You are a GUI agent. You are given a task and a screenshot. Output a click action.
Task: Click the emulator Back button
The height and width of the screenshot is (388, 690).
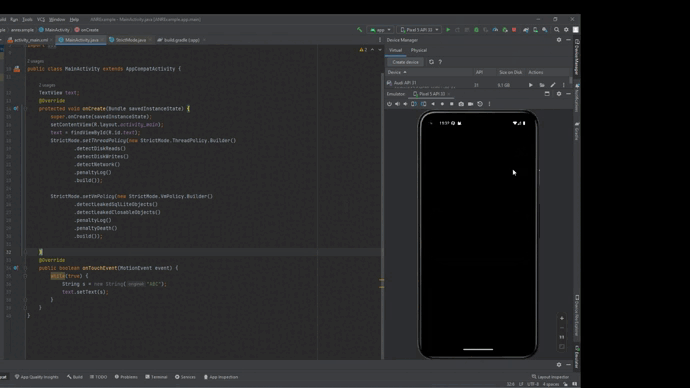pos(433,104)
